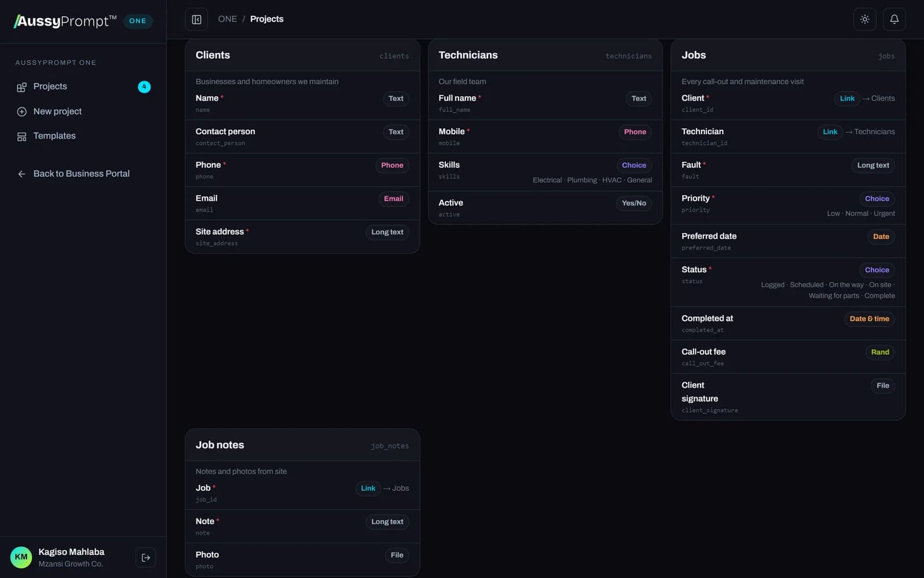Click the Phone tag on Mobile field
The height and width of the screenshot is (578, 924).
(x=635, y=132)
